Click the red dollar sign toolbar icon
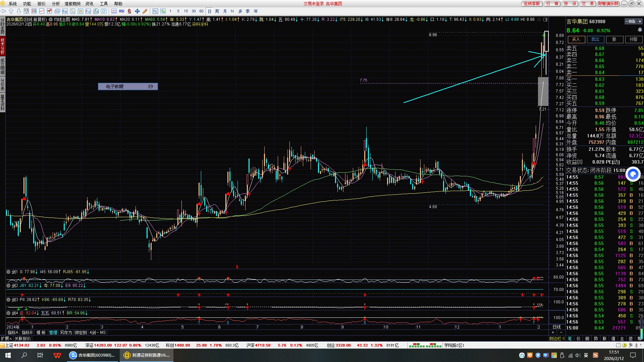The image size is (644, 362). point(129,11)
